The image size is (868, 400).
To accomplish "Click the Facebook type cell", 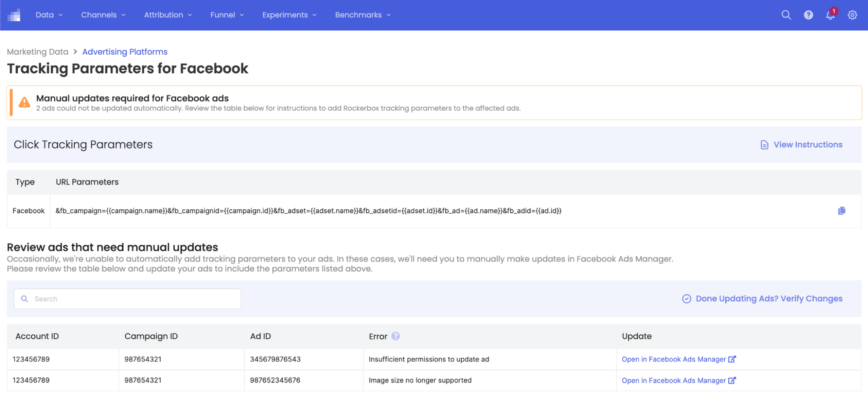I will pos(29,211).
